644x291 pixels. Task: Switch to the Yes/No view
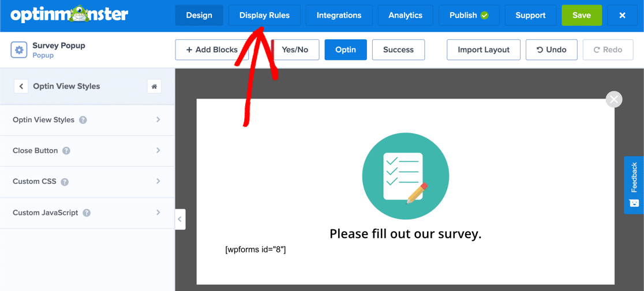(295, 50)
